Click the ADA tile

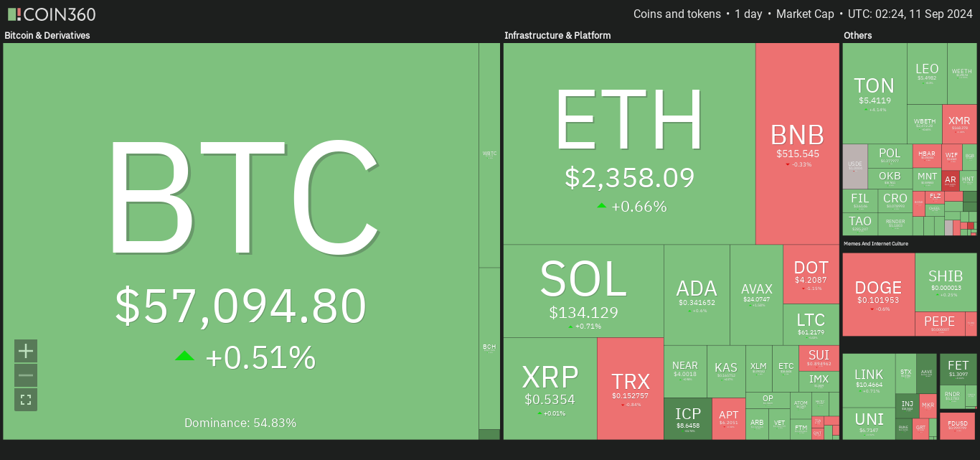point(697,295)
